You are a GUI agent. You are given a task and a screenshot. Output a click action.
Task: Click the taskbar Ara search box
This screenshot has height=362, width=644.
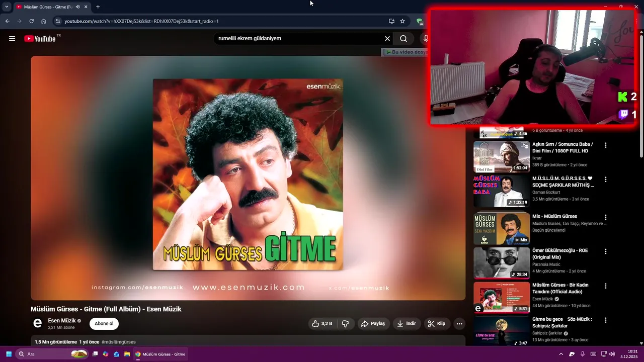52,354
